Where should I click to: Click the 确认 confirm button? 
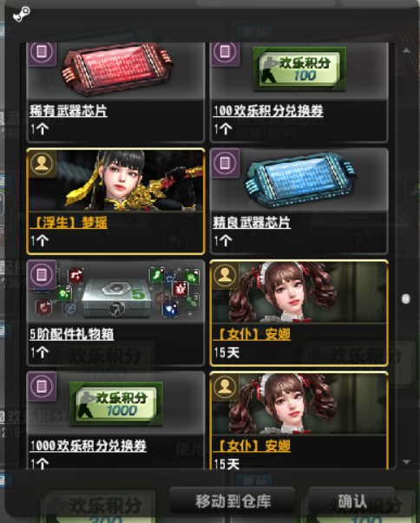(352, 501)
